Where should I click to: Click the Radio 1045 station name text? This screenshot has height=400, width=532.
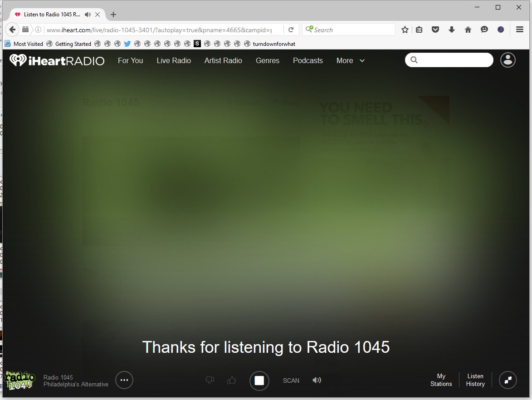58,377
